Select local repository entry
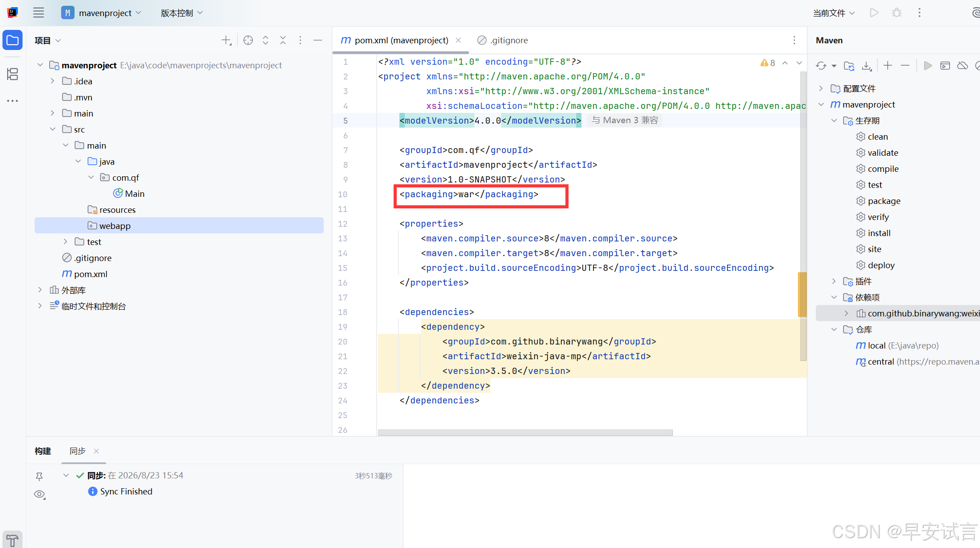The image size is (980, 548). click(x=897, y=345)
